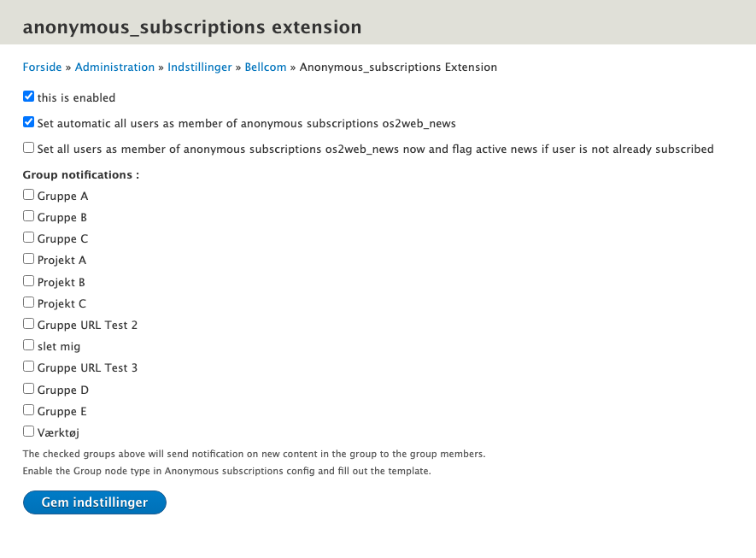Disable the "this is enabled" setting
The height and width of the screenshot is (558, 756).
click(28, 96)
